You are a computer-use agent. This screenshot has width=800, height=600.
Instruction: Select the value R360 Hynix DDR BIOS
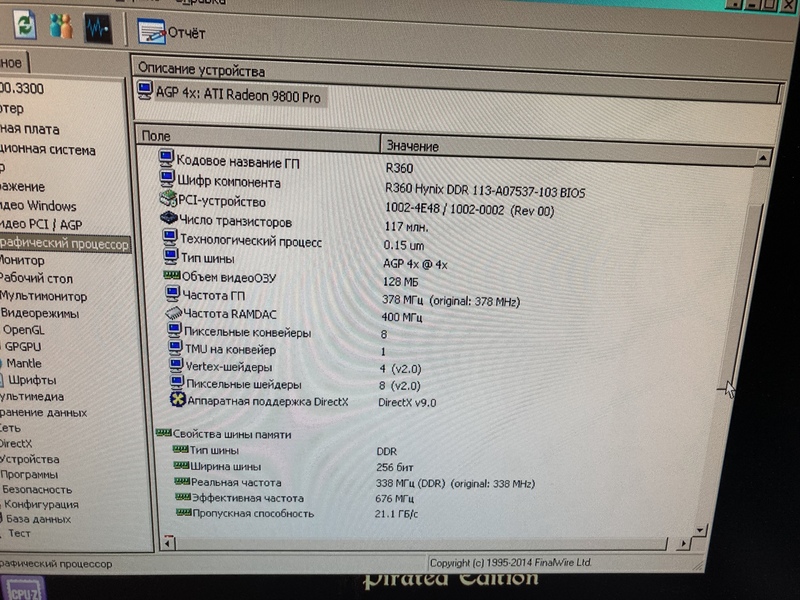(x=485, y=191)
